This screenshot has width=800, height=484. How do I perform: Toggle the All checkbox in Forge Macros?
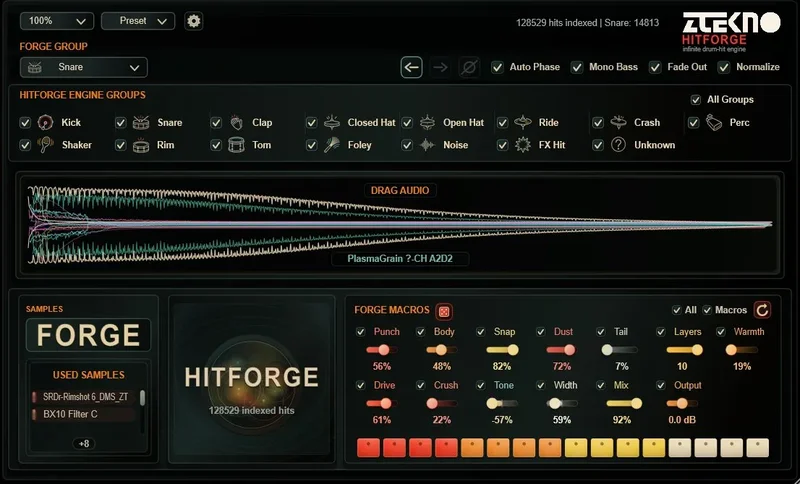[677, 310]
